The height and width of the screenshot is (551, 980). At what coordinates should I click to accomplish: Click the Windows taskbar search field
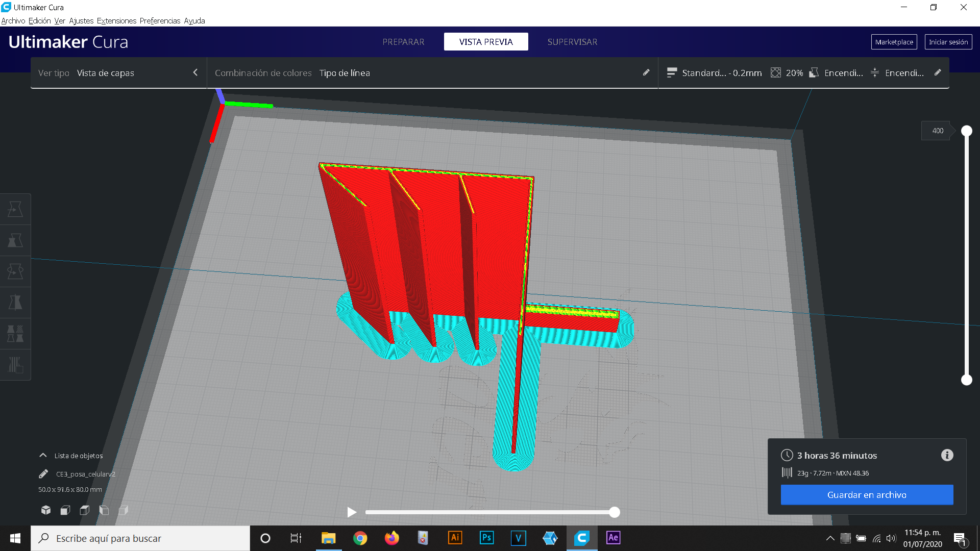pos(140,538)
